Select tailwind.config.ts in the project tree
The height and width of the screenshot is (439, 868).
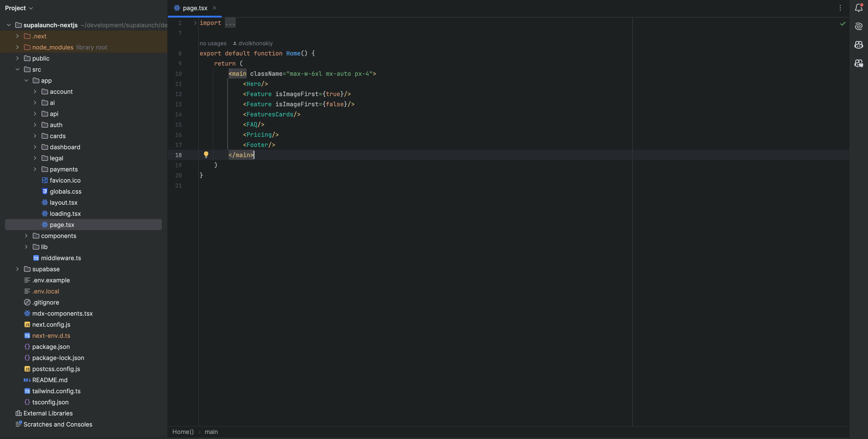point(56,391)
